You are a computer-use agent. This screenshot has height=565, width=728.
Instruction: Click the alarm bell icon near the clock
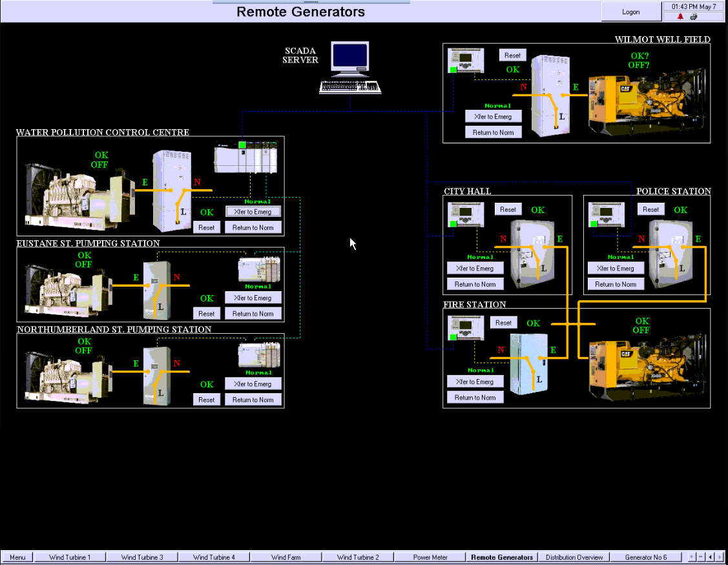[679, 17]
